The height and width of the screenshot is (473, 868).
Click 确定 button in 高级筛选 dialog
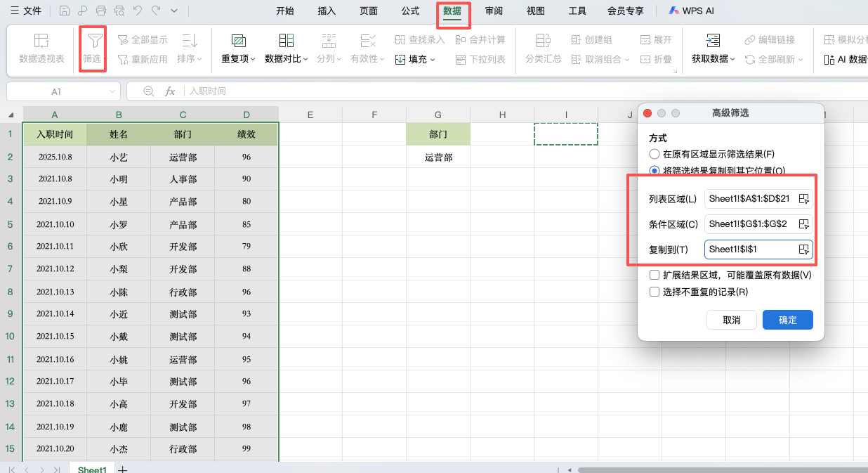pyautogui.click(x=788, y=320)
